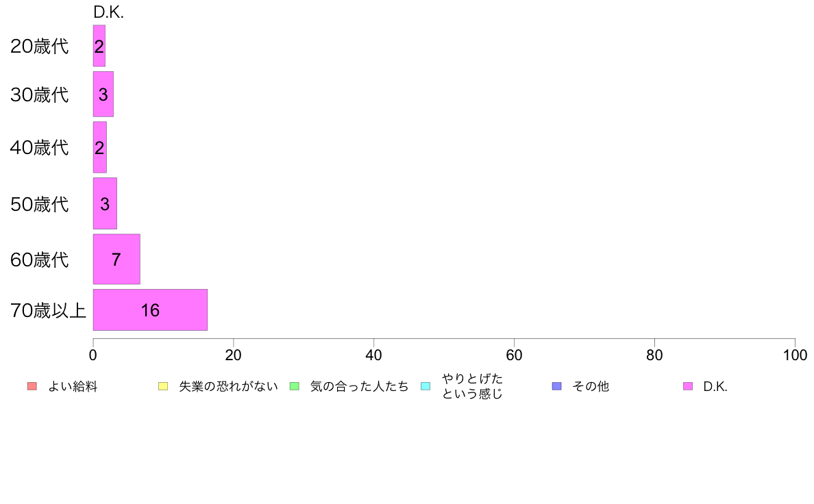Click the 30歳代 magenta bar
This screenshot has width=814, height=504.
(x=103, y=94)
